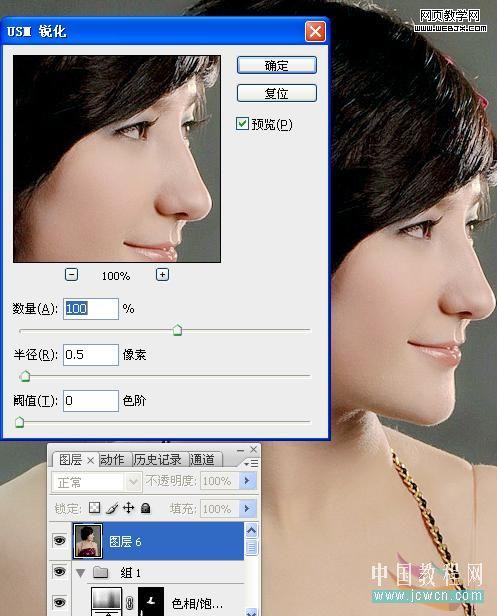Select lock all padlock icon
Image resolution: width=497 pixels, height=616 pixels.
tap(146, 508)
